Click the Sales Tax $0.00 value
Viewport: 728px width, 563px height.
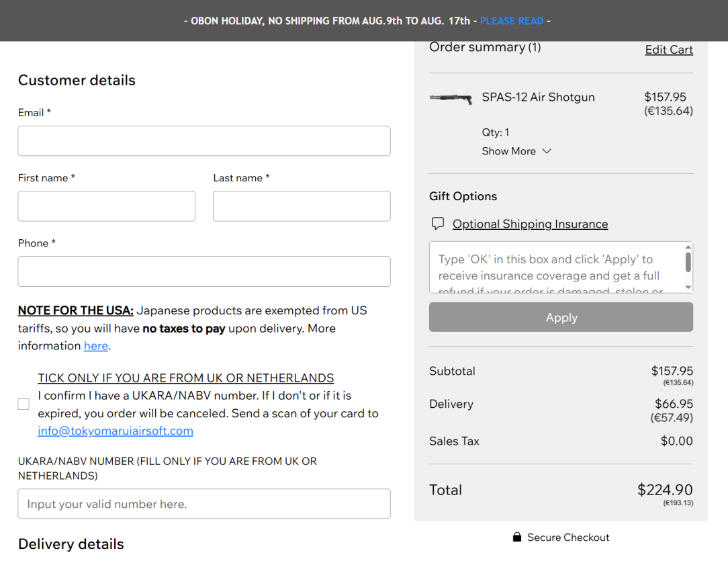click(x=676, y=441)
